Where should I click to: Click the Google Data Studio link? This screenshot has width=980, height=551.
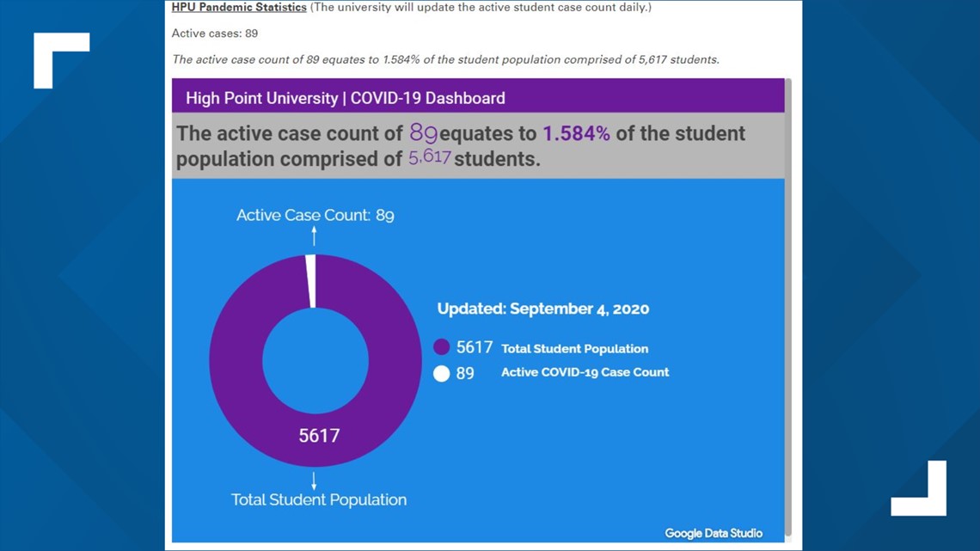713,533
